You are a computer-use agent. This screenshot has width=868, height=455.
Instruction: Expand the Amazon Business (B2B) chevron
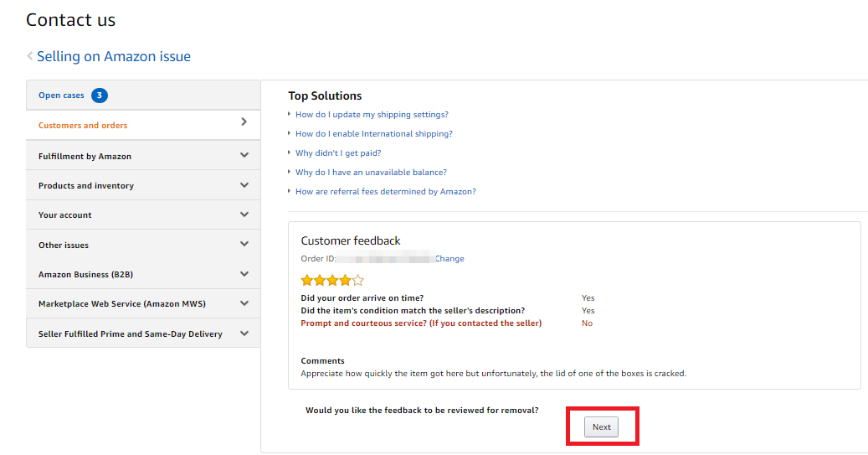244,274
